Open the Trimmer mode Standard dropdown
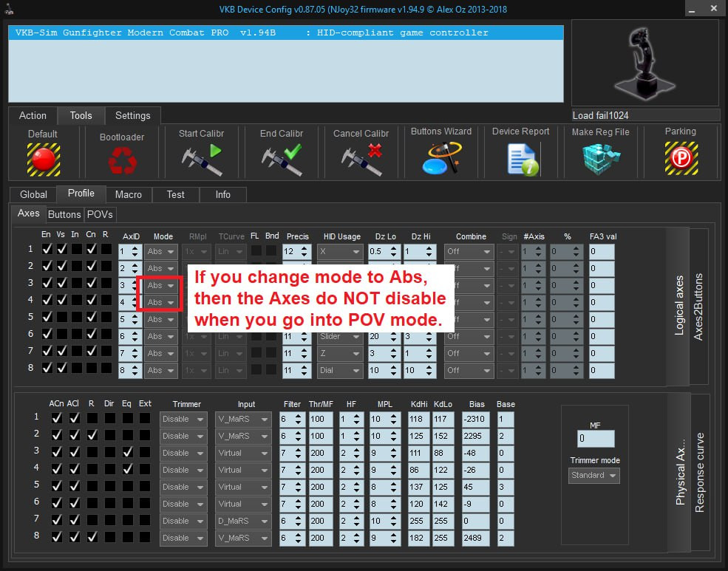The height and width of the screenshot is (571, 728). (594, 476)
